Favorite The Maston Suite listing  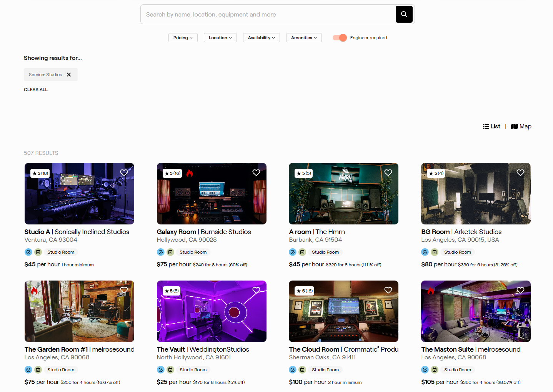520,290
